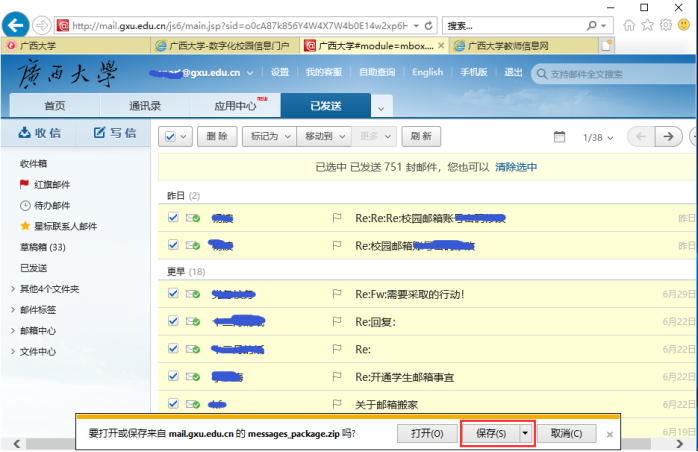Open the browser settings gear icon
The height and width of the screenshot is (452, 698).
click(x=664, y=25)
